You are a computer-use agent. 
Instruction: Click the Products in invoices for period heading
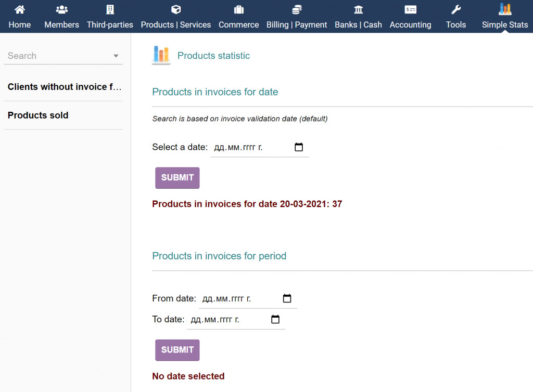[x=219, y=256]
